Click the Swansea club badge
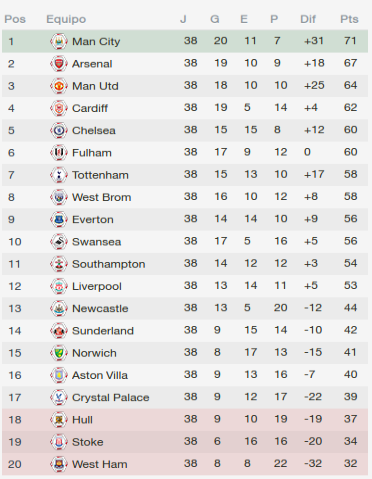This screenshot has width=372, height=479. coord(59,242)
